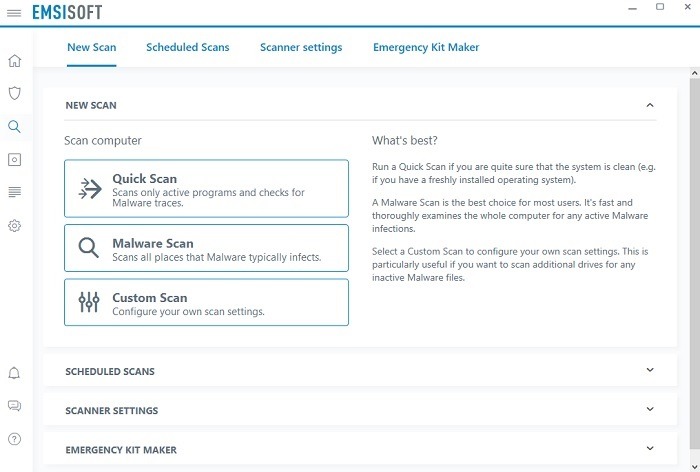The image size is (700, 472).
Task: Switch to the New Scan tab
Action: [92, 47]
